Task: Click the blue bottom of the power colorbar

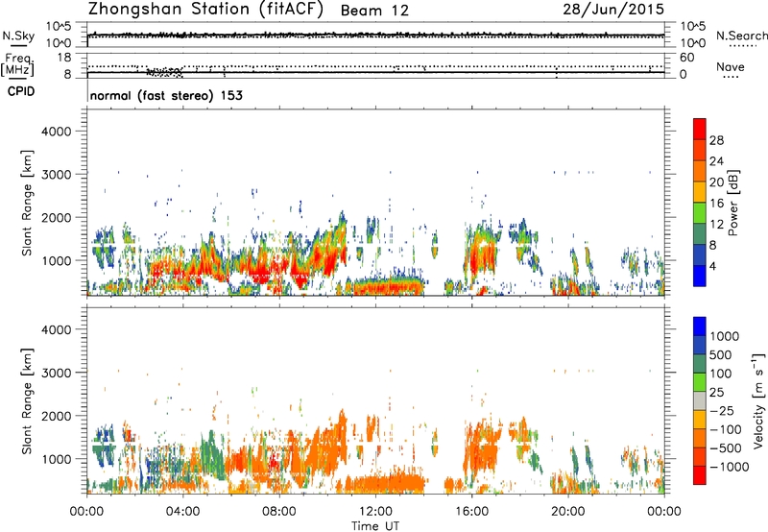Action: [x=700, y=276]
